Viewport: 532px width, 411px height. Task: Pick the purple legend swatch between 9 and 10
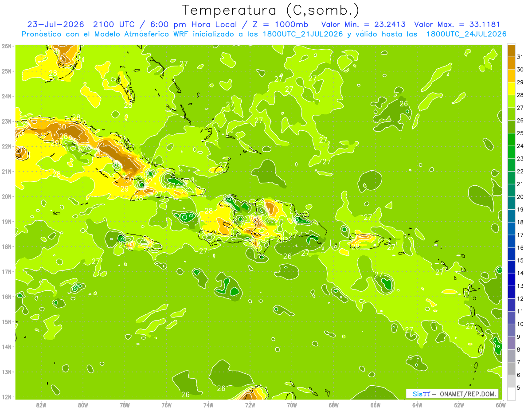511,330
